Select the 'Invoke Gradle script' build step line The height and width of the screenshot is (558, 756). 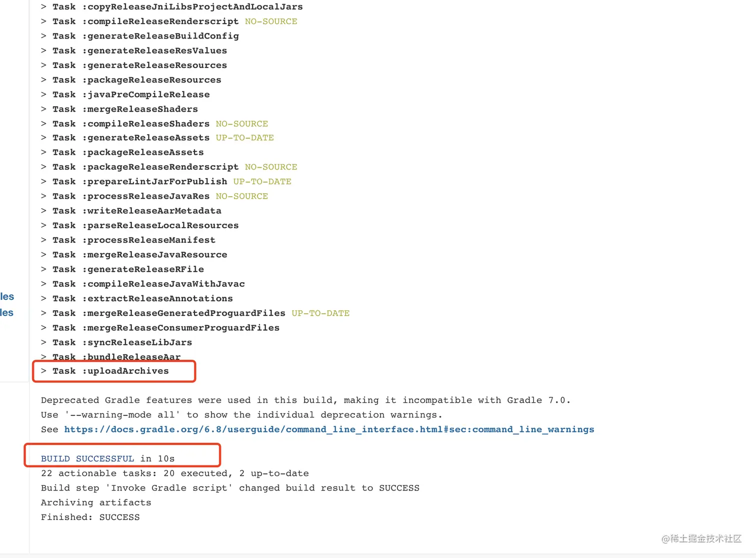click(x=230, y=488)
